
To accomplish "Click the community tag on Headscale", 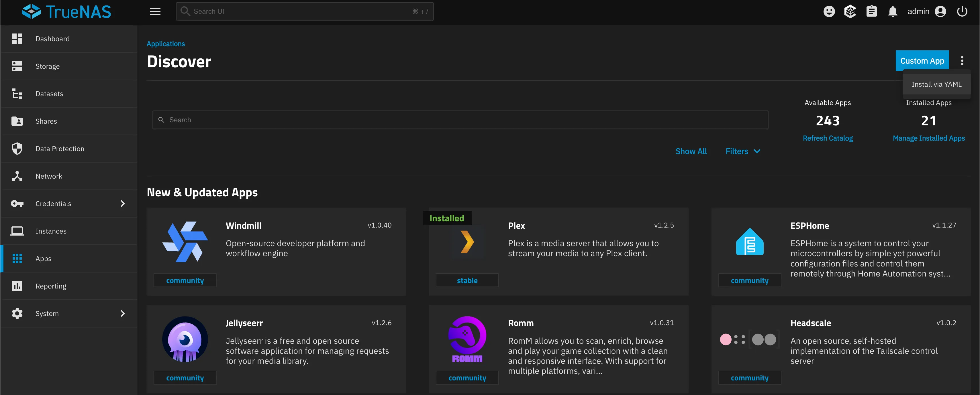I will click(749, 378).
